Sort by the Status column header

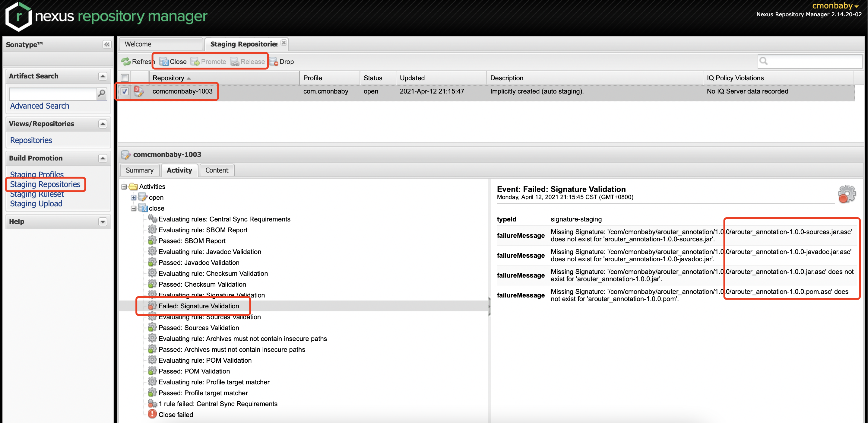[x=378, y=78]
